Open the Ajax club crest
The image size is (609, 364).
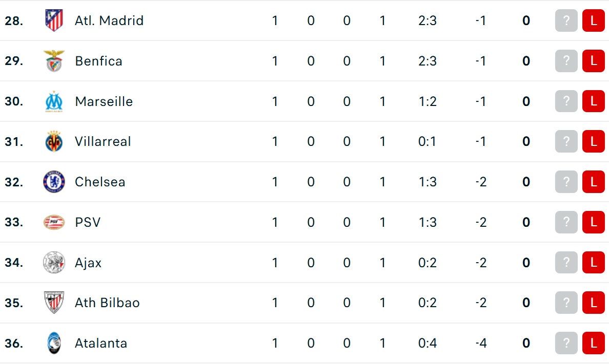point(54,262)
